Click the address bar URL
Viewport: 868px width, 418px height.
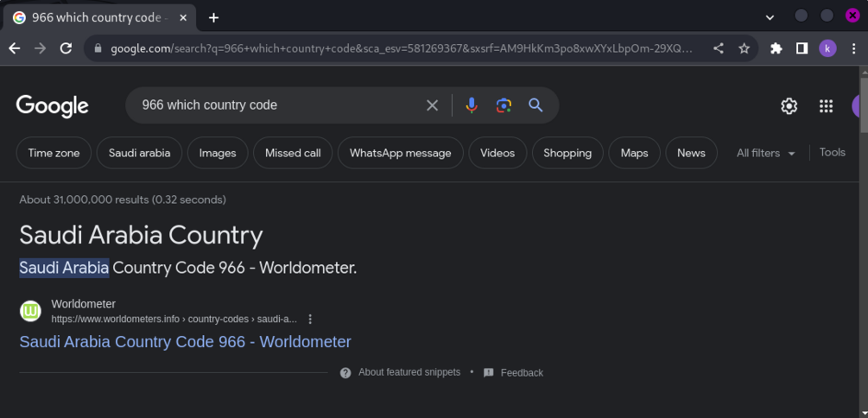tap(402, 48)
